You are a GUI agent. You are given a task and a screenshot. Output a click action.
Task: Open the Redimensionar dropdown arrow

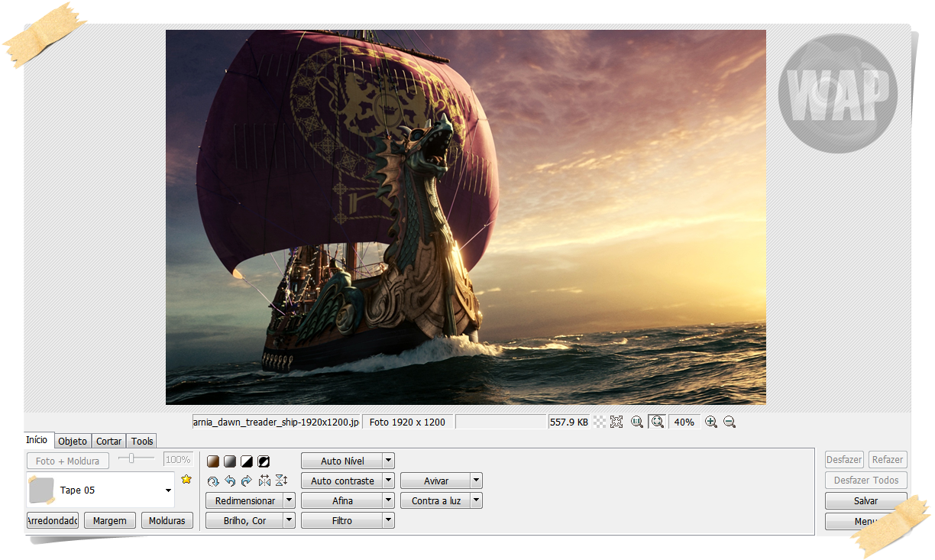[290, 500]
